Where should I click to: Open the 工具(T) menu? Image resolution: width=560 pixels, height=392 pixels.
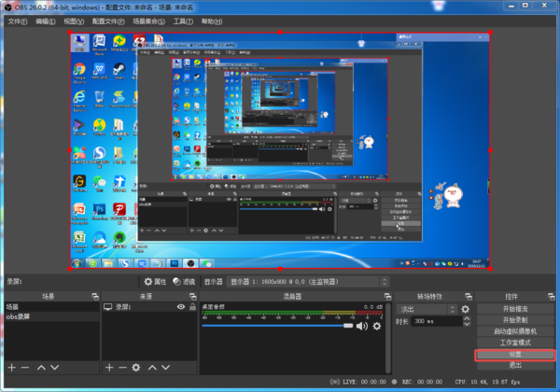[x=182, y=21]
